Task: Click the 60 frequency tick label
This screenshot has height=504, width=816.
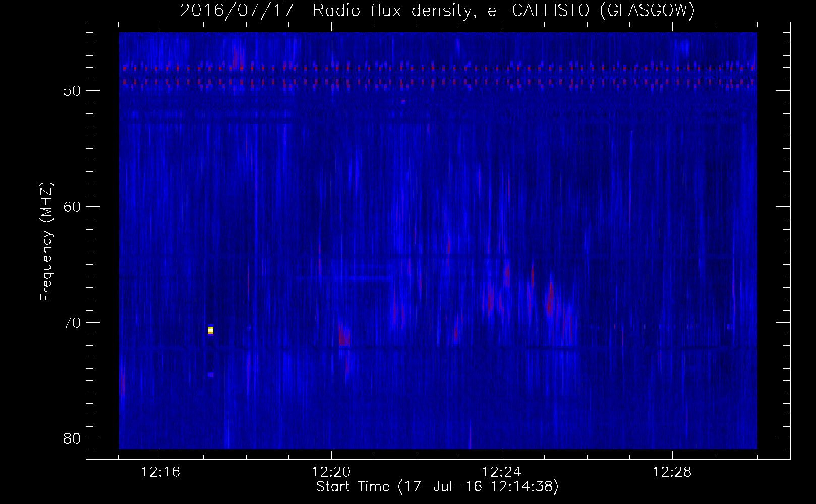Action: click(72, 207)
